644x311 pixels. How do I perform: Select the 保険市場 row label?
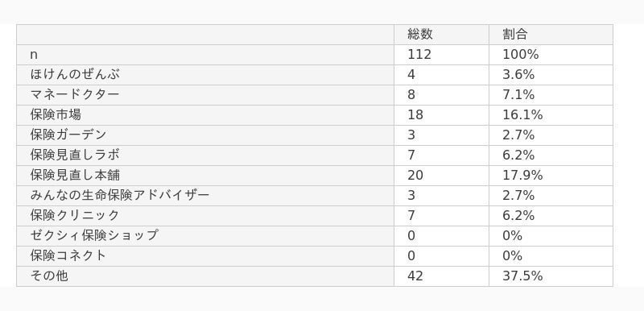(56, 114)
